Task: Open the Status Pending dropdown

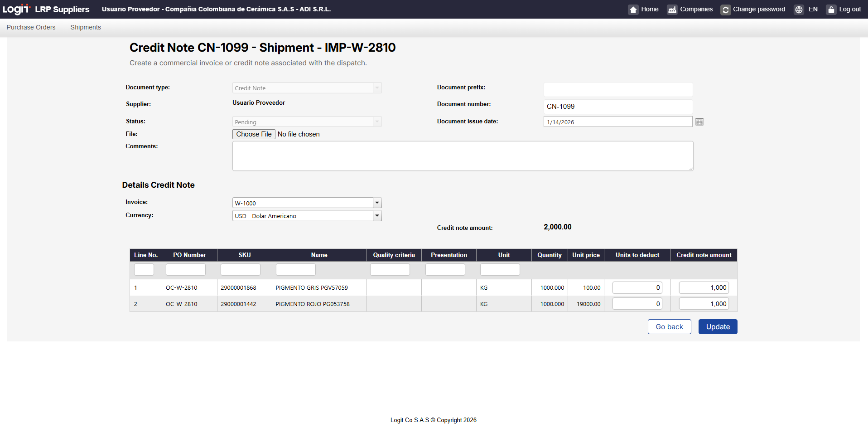Action: point(377,122)
